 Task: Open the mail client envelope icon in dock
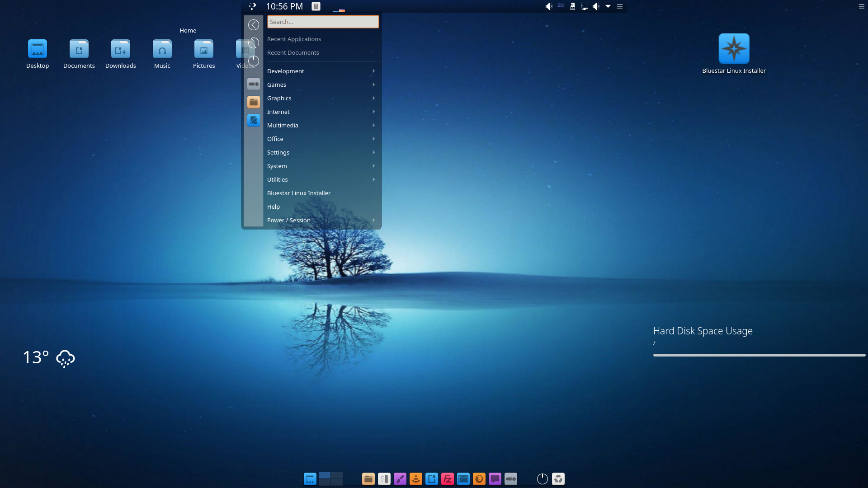pyautogui.click(x=463, y=479)
